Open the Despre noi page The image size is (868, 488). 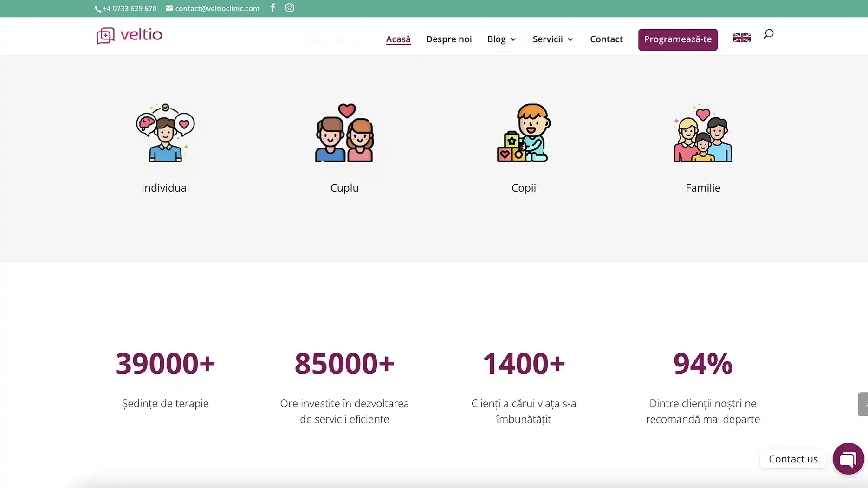tap(449, 39)
